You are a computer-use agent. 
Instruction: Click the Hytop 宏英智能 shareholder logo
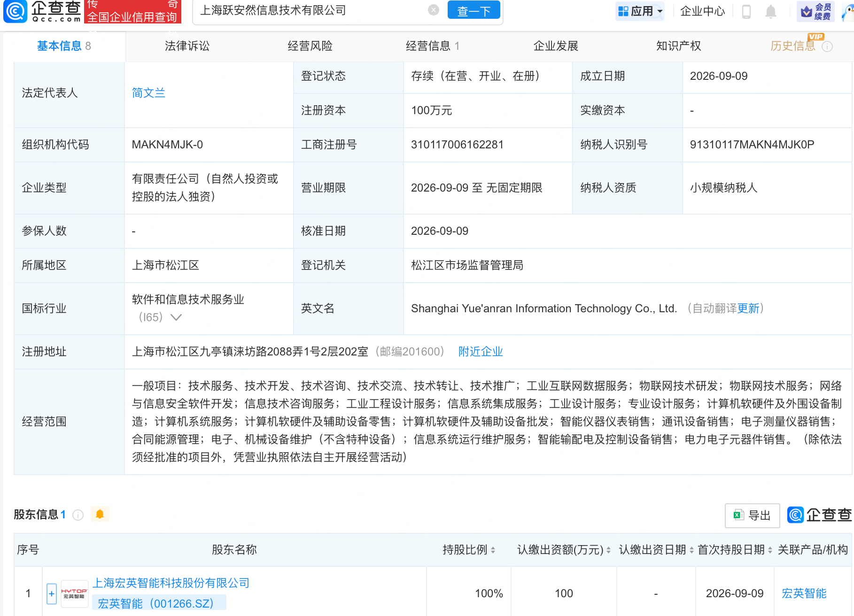pos(74,594)
